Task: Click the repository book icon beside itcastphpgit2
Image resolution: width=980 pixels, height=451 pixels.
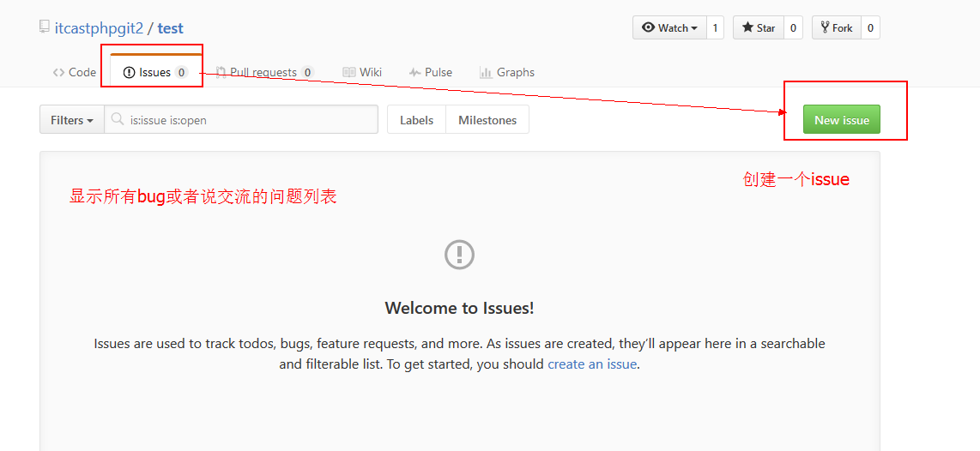Action: point(44,27)
